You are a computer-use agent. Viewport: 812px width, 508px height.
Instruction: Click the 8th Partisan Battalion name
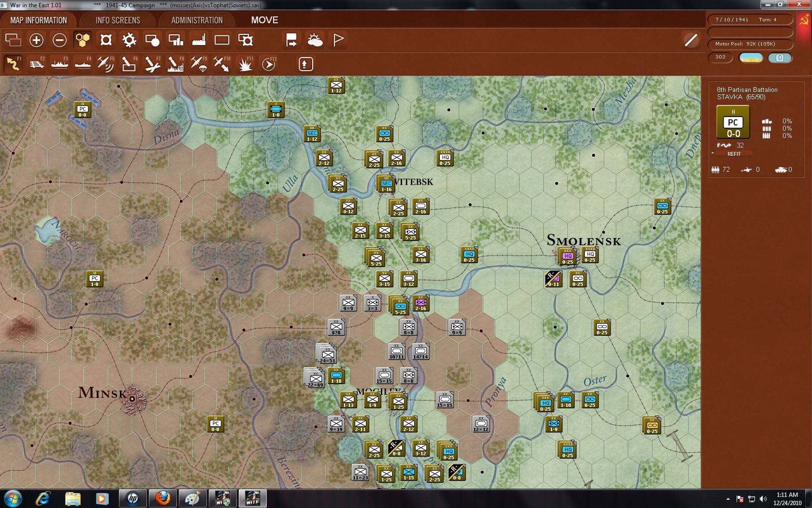coord(747,90)
